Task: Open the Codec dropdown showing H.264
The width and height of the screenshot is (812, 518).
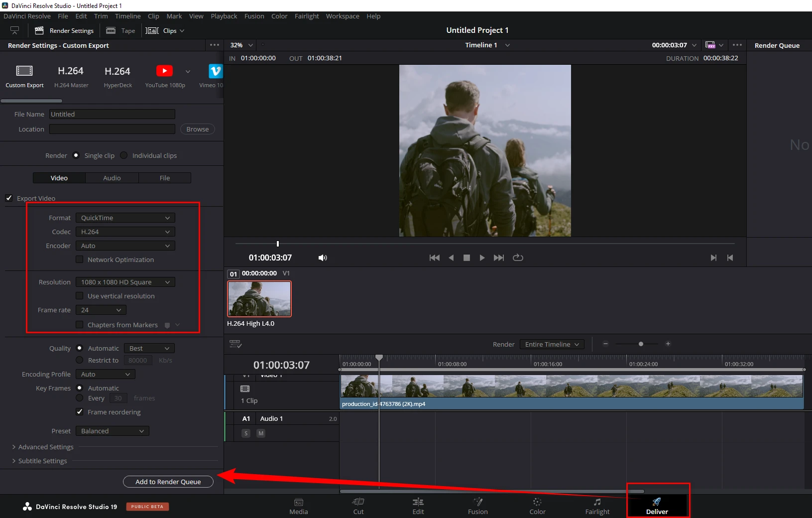Action: (125, 232)
